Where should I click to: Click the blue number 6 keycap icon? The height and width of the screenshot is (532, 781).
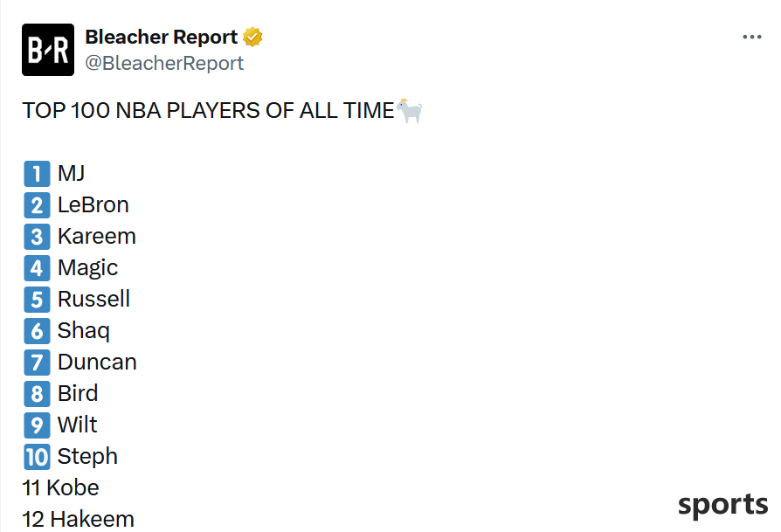point(37,331)
